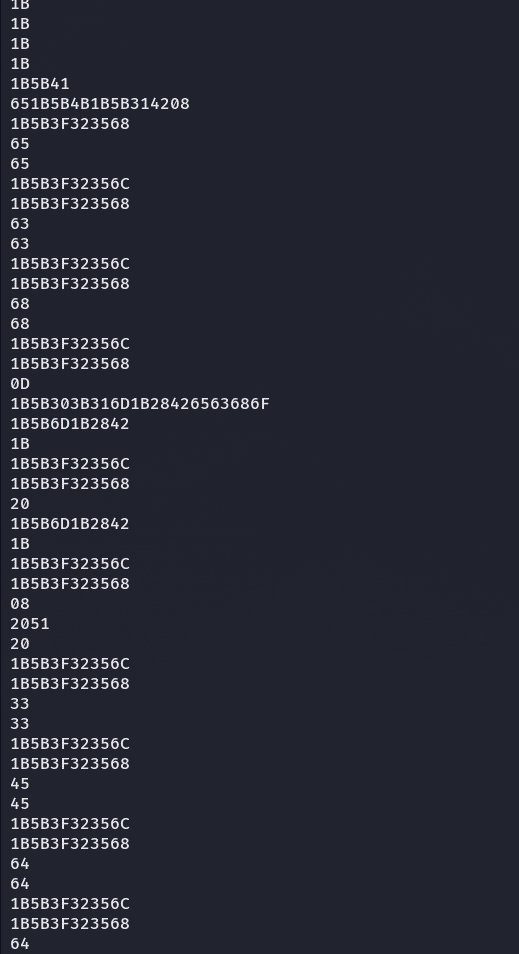The height and width of the screenshot is (954, 519).
Task: Click the 1B5B41 output line
Action: click(x=40, y=84)
